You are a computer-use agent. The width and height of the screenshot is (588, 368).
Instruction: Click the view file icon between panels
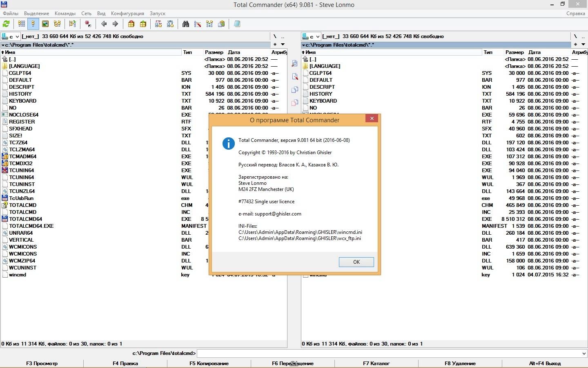(294, 63)
